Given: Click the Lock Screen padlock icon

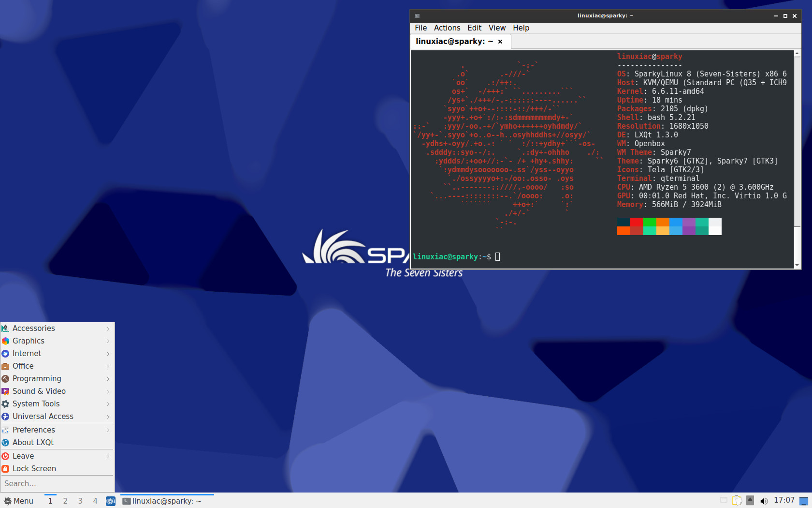Looking at the screenshot, I should click(x=5, y=468).
